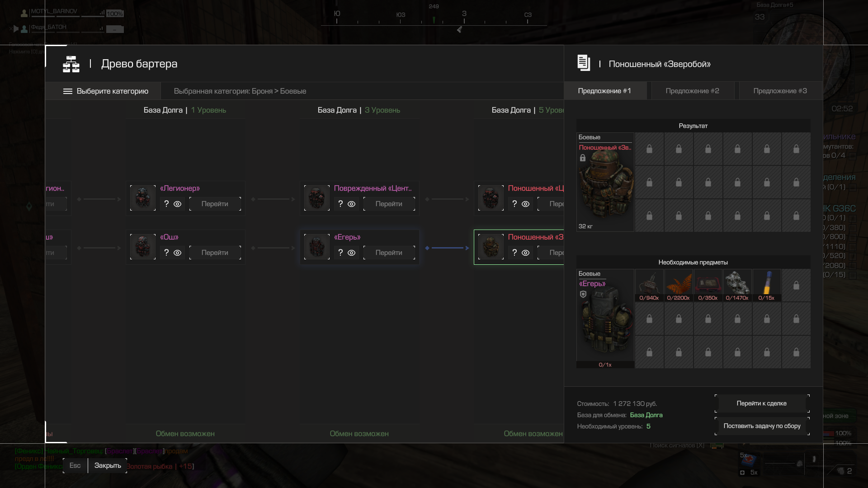Open question-mark info for Поношенный «Ц..»

[x=514, y=204]
